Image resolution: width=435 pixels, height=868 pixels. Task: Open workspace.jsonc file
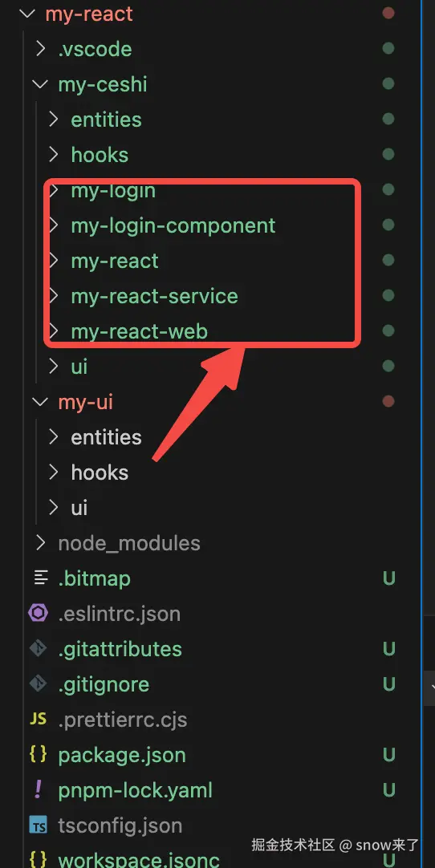139,860
